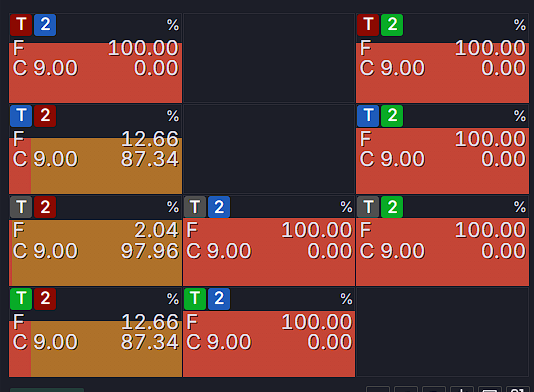Screen dimensions: 534x392
Task: Select the 87.34 value in blue T, red 2 cell
Action: click(150, 159)
